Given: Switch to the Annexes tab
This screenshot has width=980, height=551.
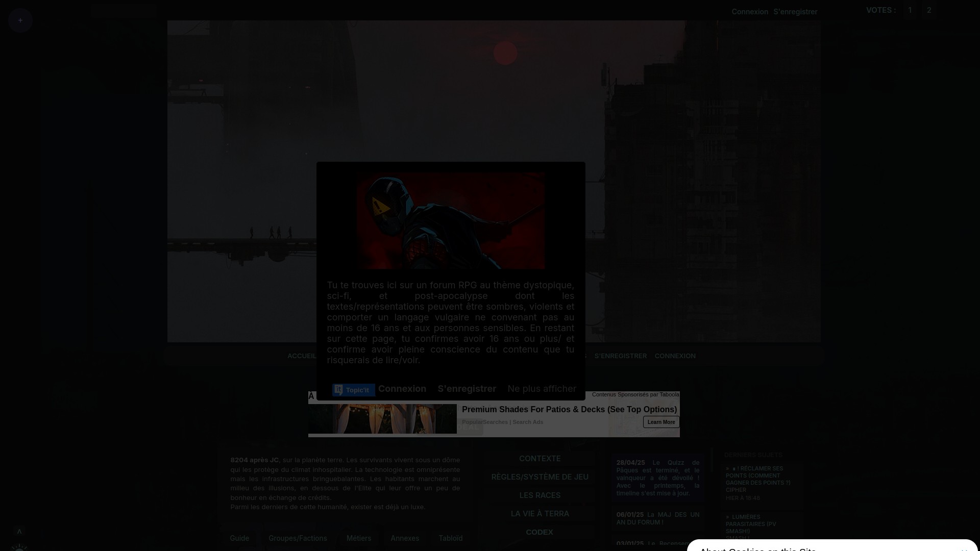Looking at the screenshot, I should click(405, 538).
